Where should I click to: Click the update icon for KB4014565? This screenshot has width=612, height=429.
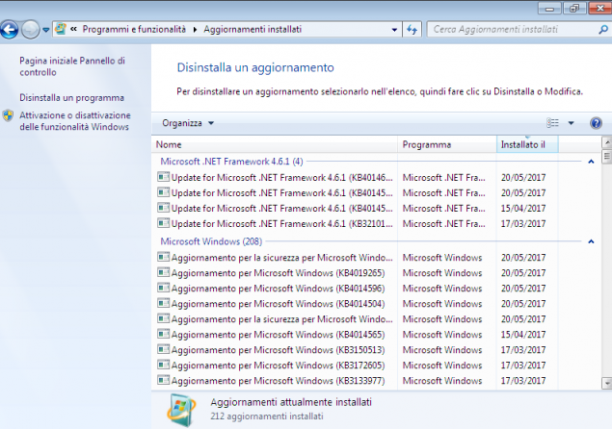click(x=163, y=334)
